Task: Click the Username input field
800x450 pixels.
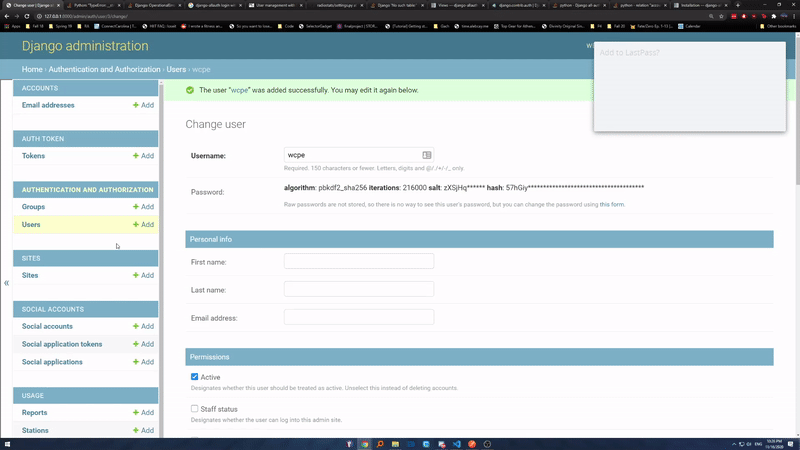Action: tap(359, 155)
